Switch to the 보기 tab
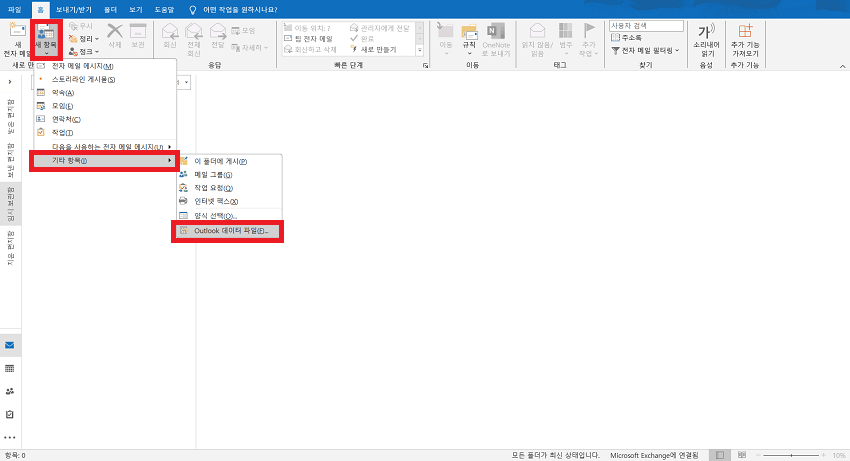The image size is (850, 461). (x=136, y=10)
